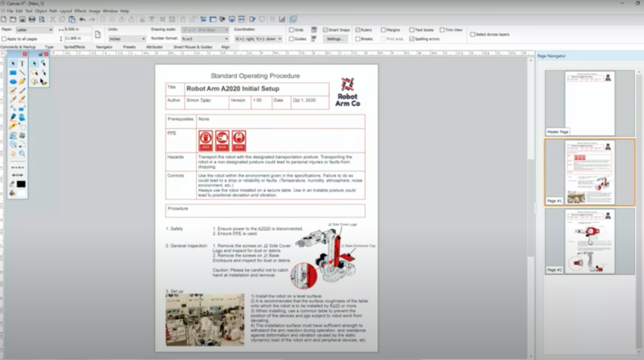Viewport: 644px width, 360px height.
Task: Click the page orientation icon
Action: pyautogui.click(x=98, y=34)
